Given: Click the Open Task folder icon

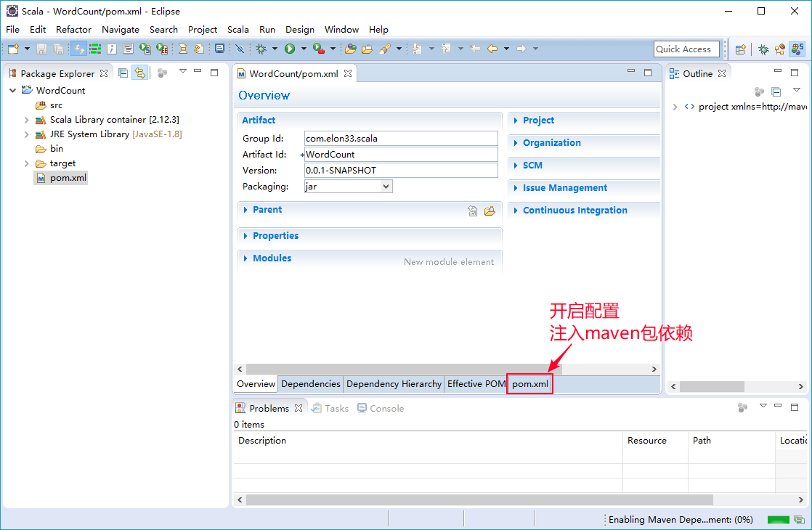Looking at the screenshot, I should 368,49.
